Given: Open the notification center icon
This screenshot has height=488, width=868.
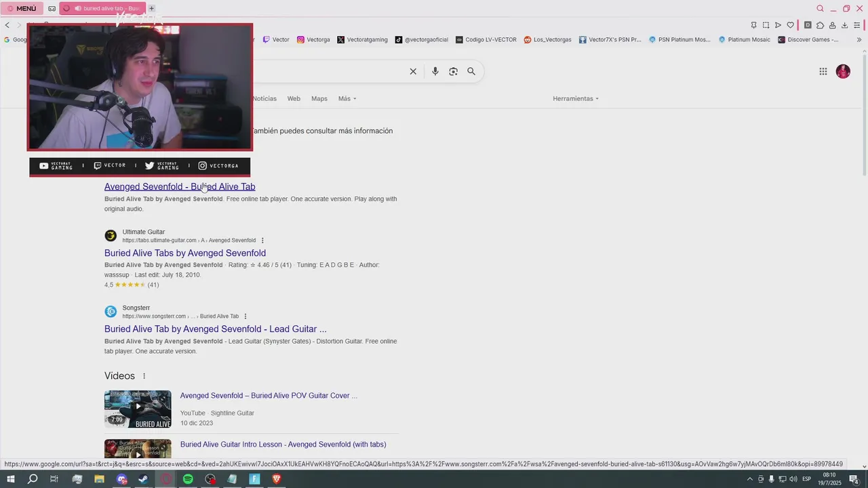Looking at the screenshot, I should 854,479.
